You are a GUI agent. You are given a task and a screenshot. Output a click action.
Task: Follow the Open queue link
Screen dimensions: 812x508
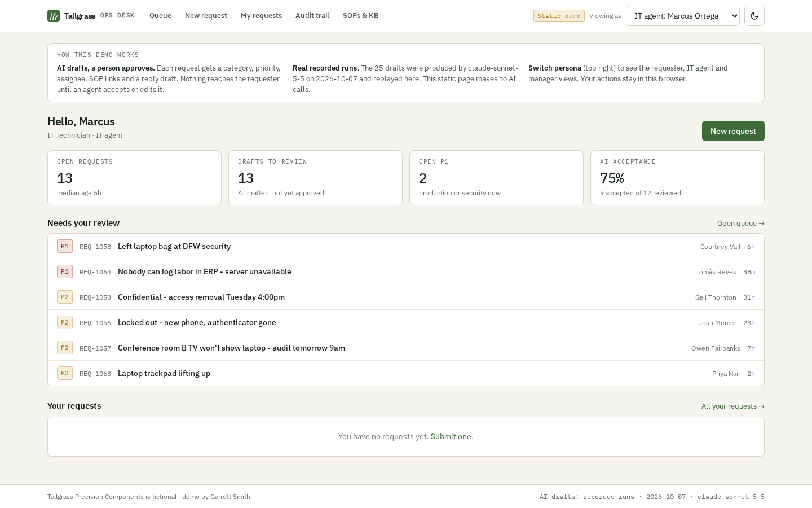[x=741, y=224]
